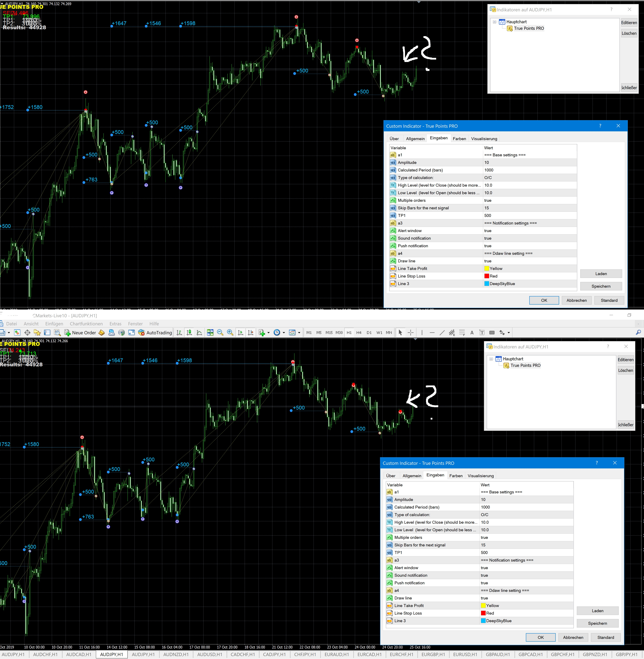
Task: Switch chart to candlestick mode
Action: 189,333
